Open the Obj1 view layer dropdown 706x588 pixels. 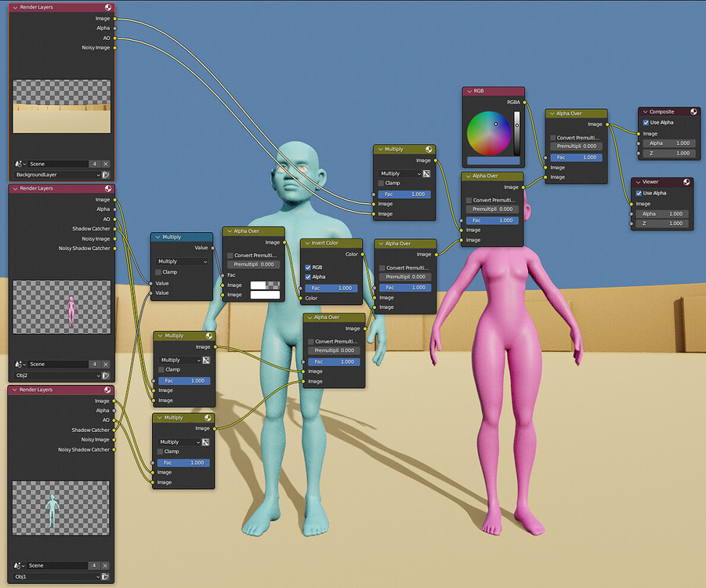pos(56,577)
